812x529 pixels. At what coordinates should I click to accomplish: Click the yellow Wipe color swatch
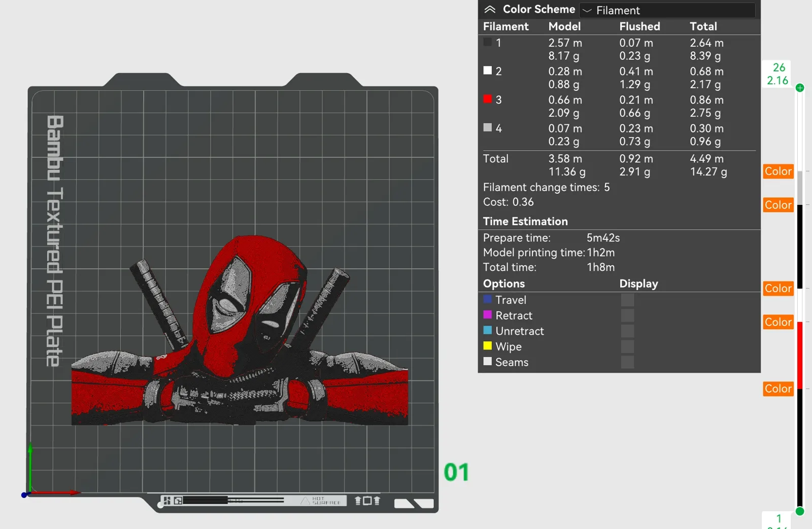pos(488,346)
